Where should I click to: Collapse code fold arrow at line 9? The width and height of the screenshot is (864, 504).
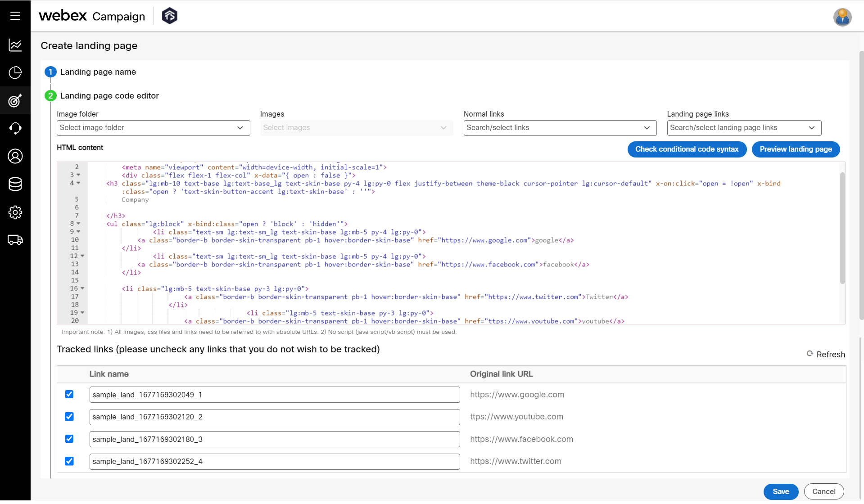[78, 232]
